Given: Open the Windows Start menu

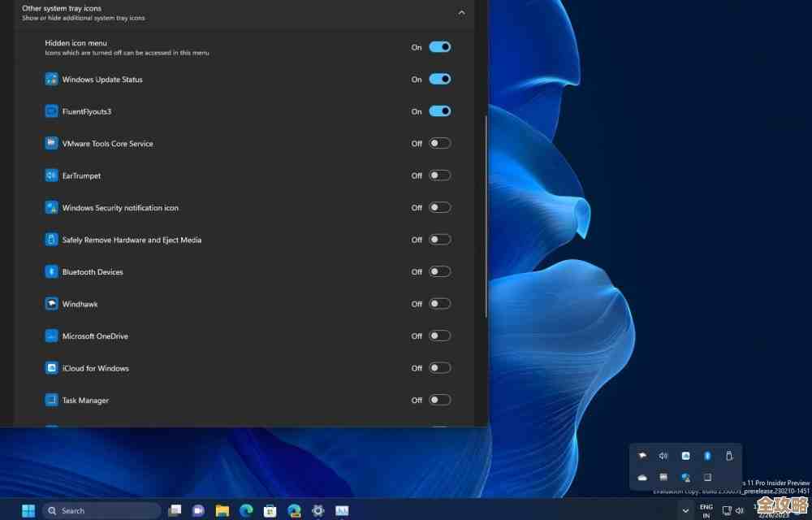Looking at the screenshot, I should tap(28, 510).
